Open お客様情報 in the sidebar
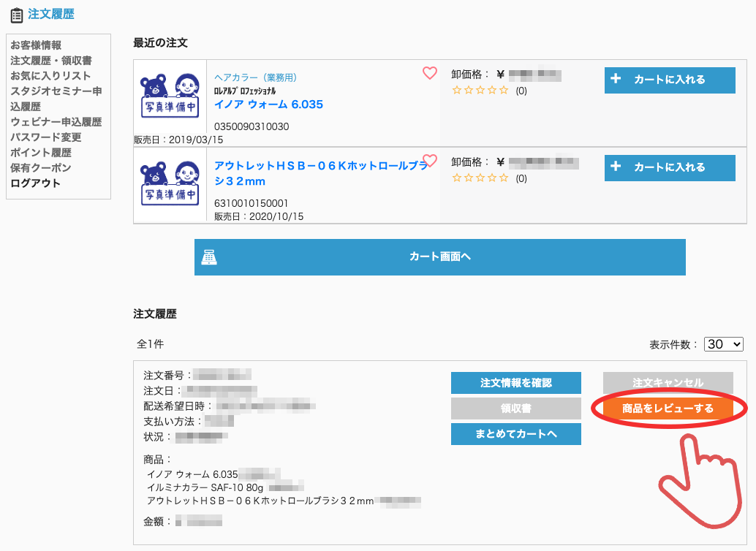Image resolution: width=756 pixels, height=551 pixels. tap(36, 45)
